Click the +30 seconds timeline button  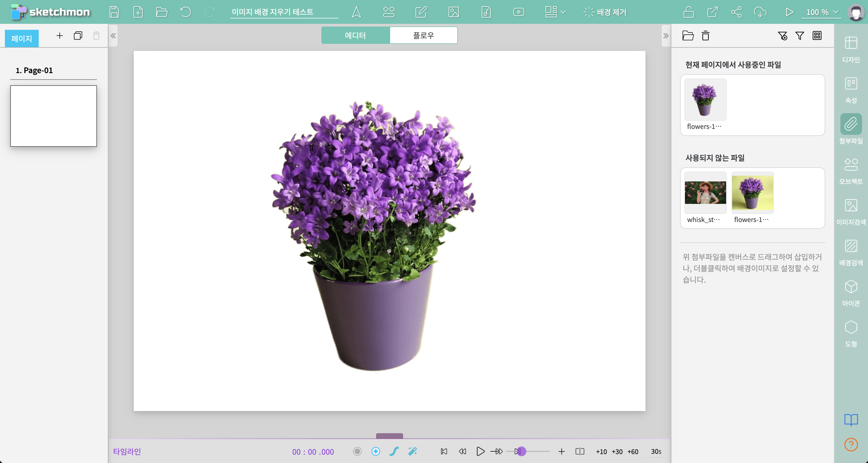(617, 452)
